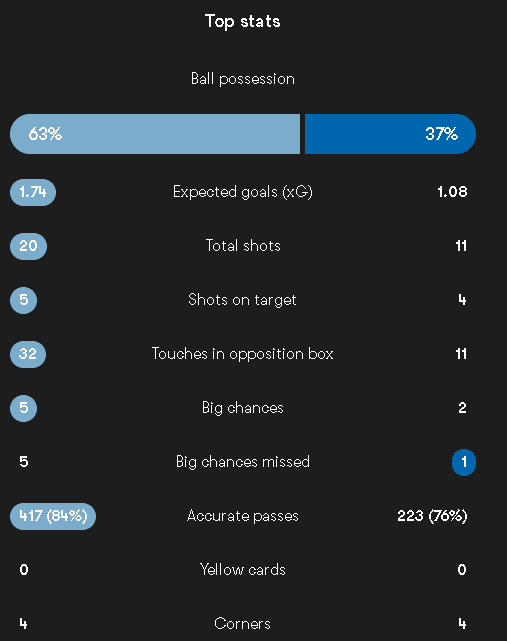
Task: Click the Top stats heading
Action: [x=242, y=21]
